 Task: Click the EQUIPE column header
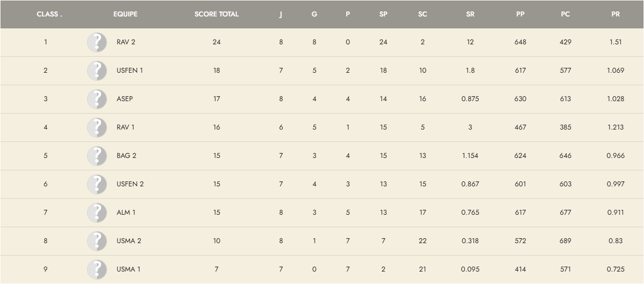[125, 14]
